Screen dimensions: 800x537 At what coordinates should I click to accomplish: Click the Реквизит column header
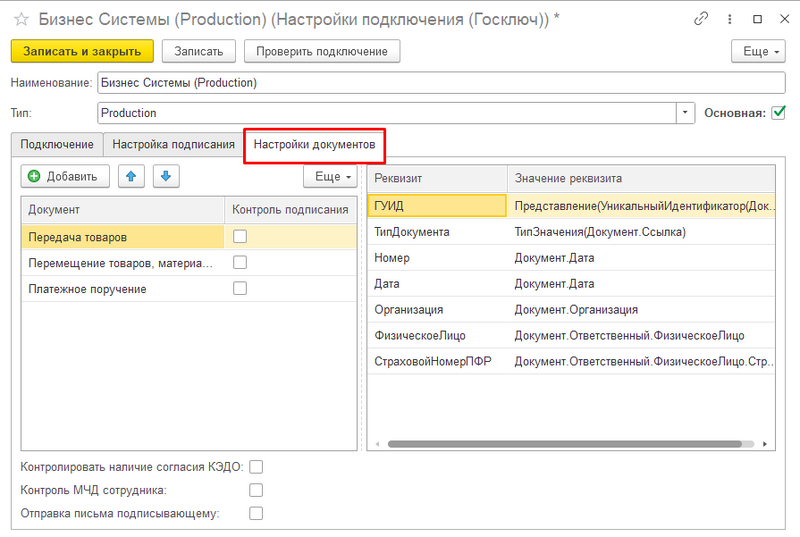[x=437, y=178]
